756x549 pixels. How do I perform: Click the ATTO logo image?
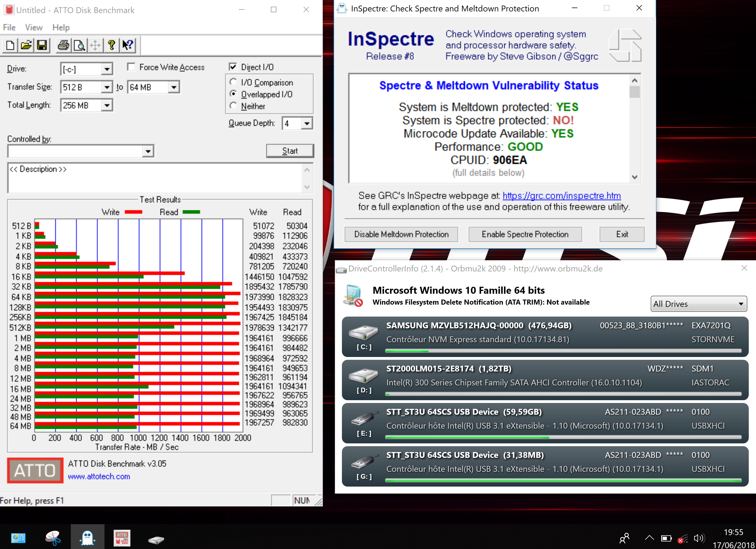35,470
